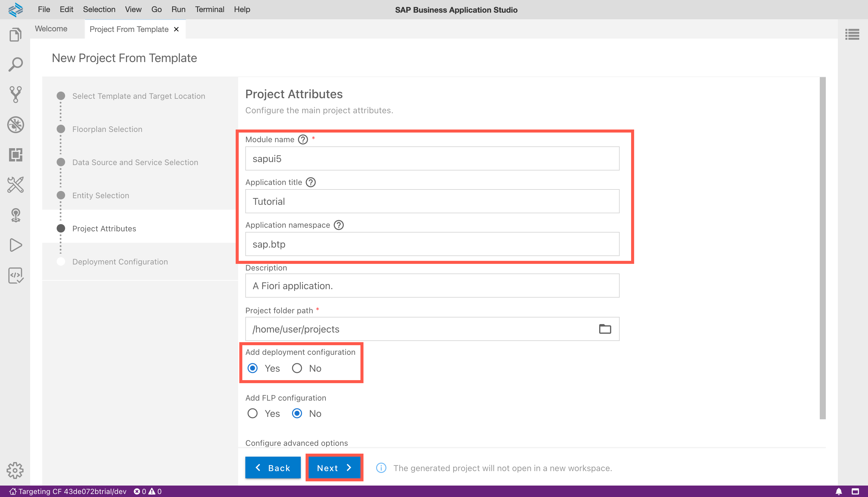Switch to the Welcome tab
Screen dimensions: 868x497
tap(51, 29)
